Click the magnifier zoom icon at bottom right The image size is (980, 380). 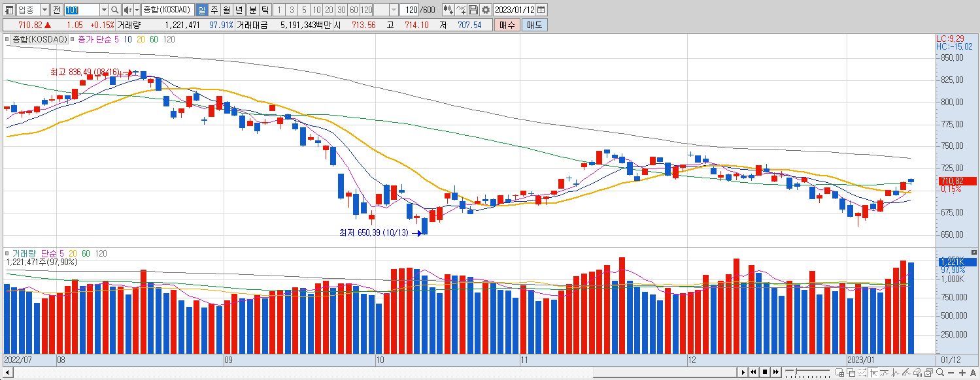pos(939,373)
